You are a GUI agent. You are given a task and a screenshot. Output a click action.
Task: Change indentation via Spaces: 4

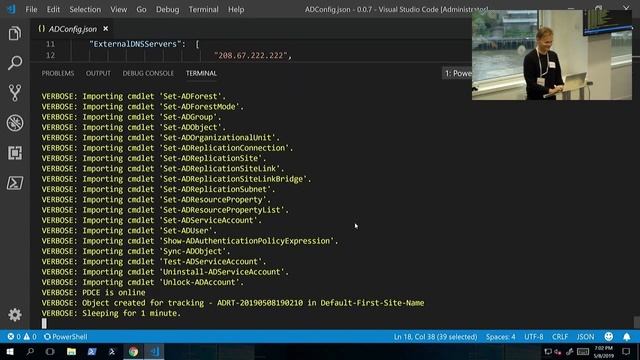click(500, 337)
